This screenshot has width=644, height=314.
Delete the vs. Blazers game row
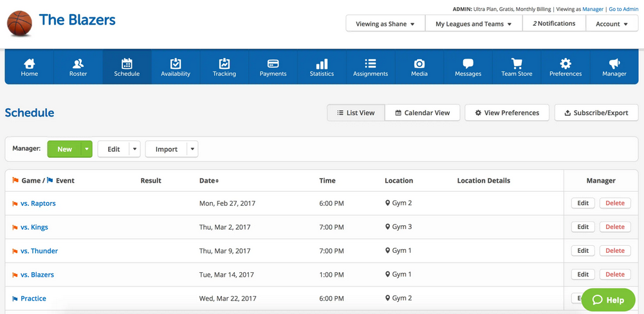click(615, 275)
